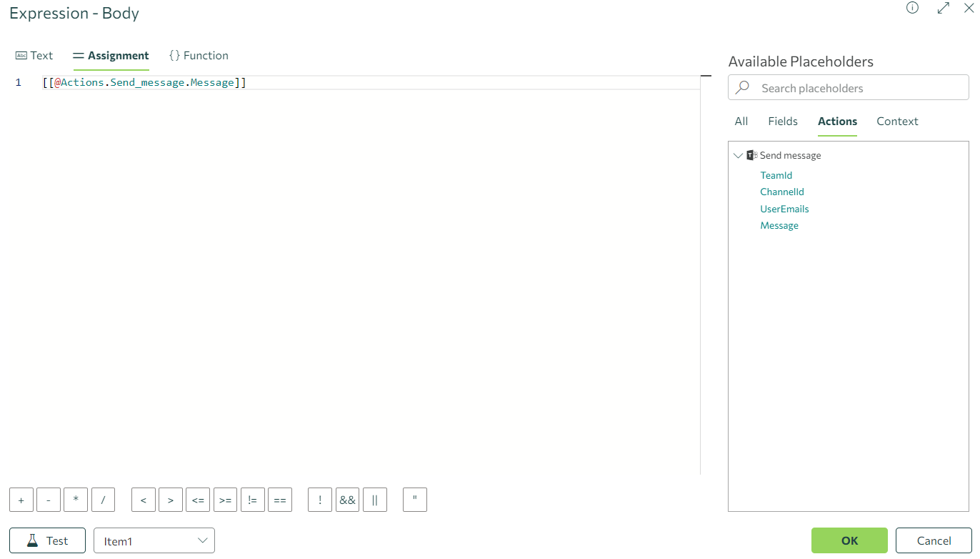Show the All placeholders tab

click(x=741, y=122)
